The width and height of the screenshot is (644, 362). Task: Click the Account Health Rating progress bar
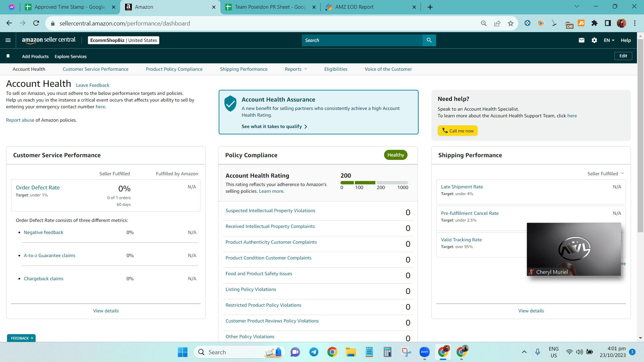pyautogui.click(x=374, y=183)
